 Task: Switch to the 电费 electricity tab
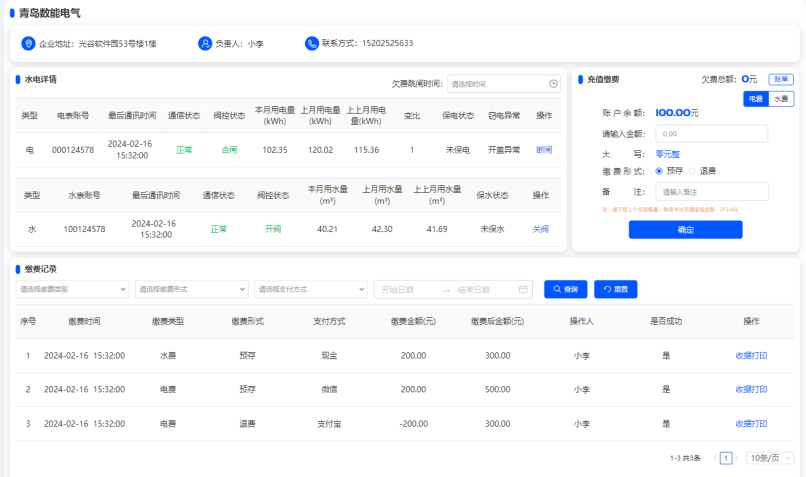pos(755,98)
